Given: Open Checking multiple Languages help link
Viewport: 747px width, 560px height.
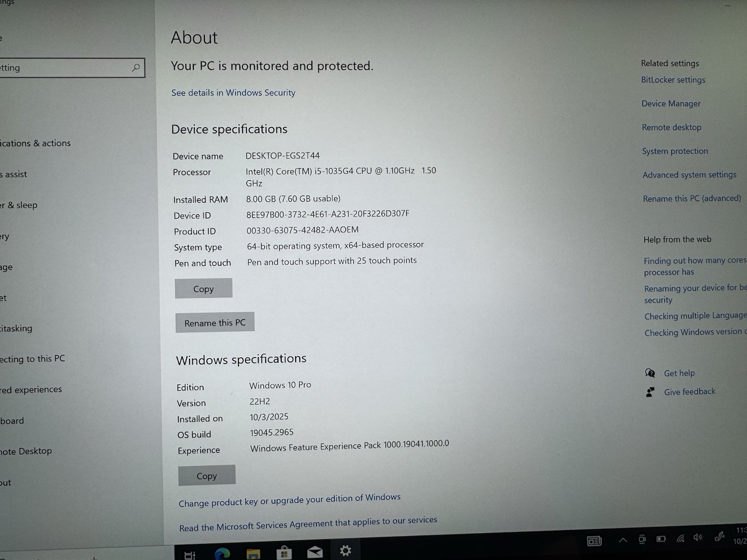Looking at the screenshot, I should [x=695, y=316].
